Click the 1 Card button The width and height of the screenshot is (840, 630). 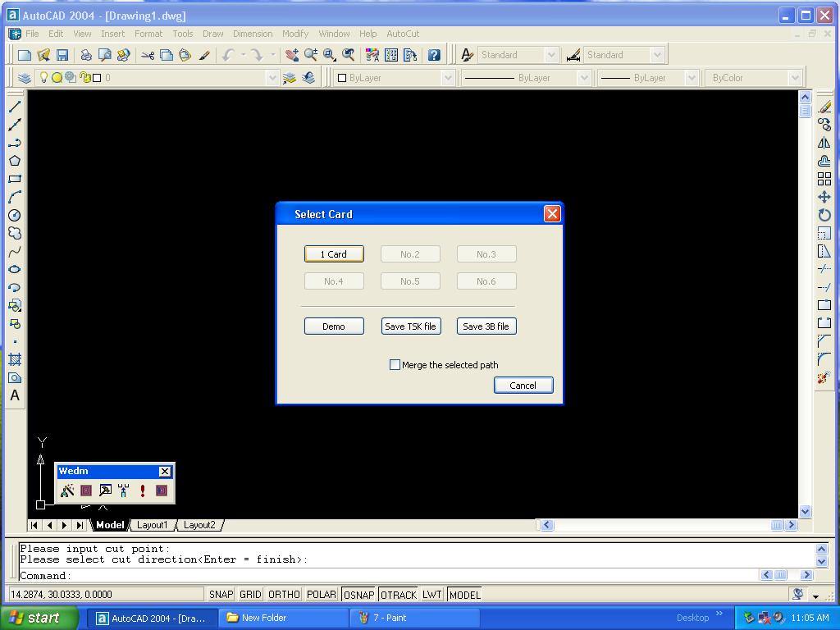[334, 254]
